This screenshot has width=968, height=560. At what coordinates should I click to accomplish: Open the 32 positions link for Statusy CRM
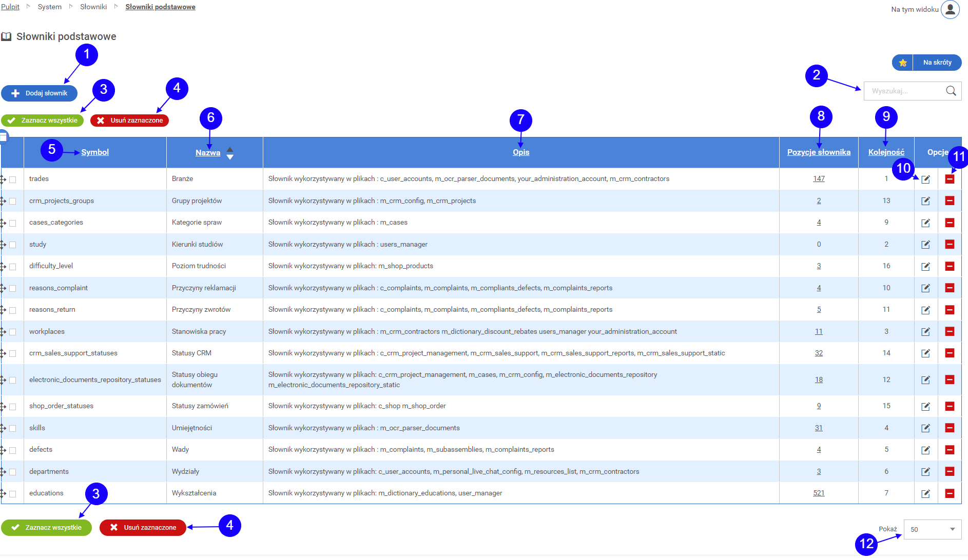pyautogui.click(x=819, y=353)
